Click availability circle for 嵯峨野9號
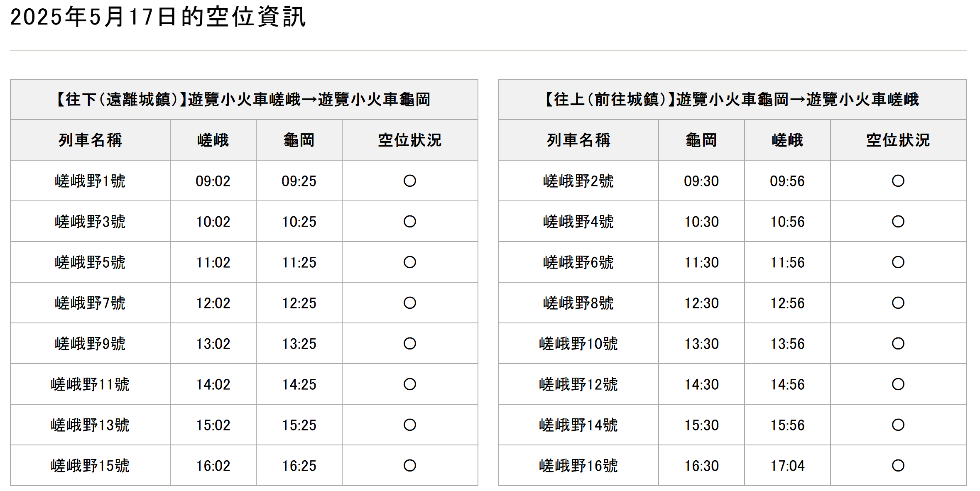 click(x=409, y=344)
